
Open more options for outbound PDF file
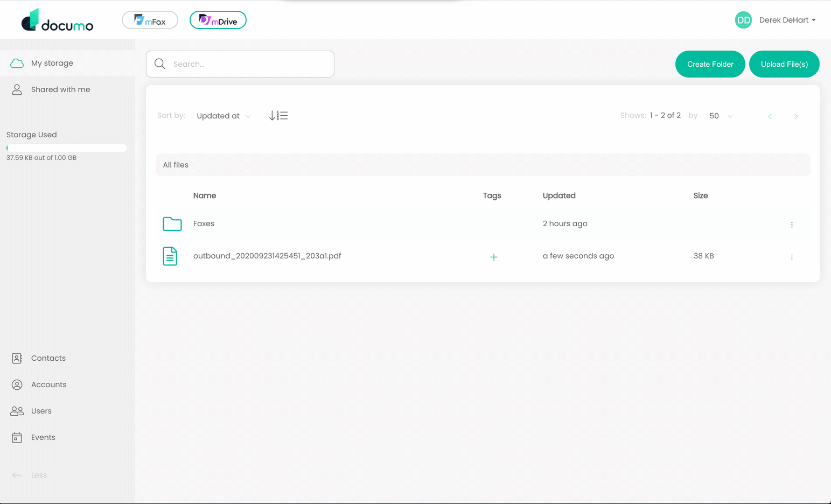click(792, 257)
